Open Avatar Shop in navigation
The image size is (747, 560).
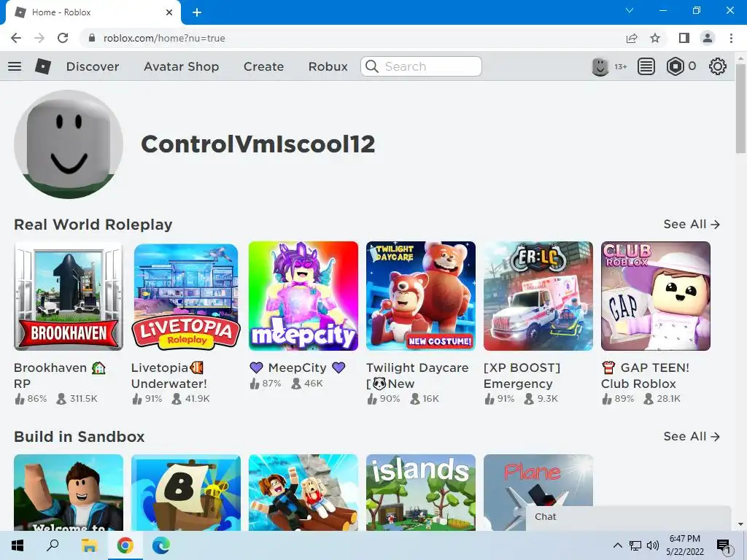coord(181,66)
